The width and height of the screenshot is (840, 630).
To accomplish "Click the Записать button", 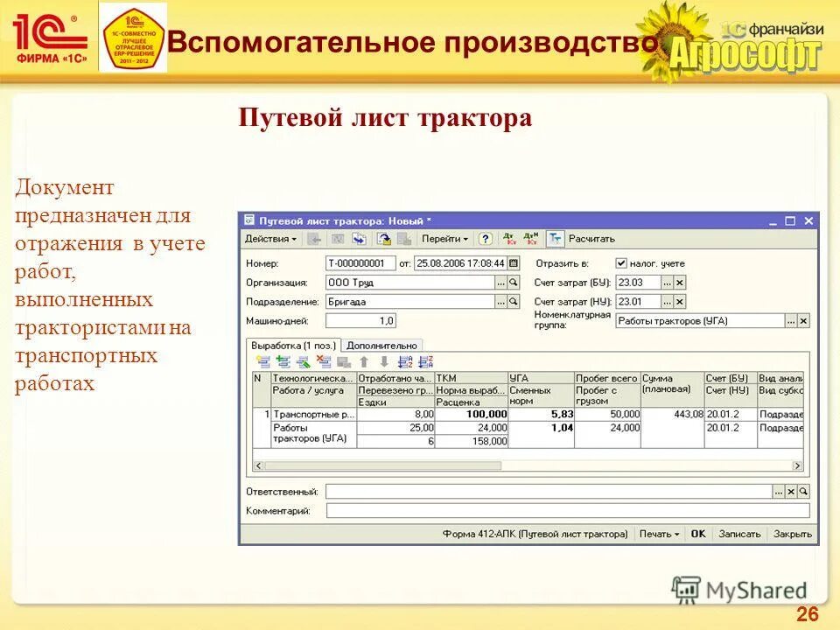I will pos(738,532).
